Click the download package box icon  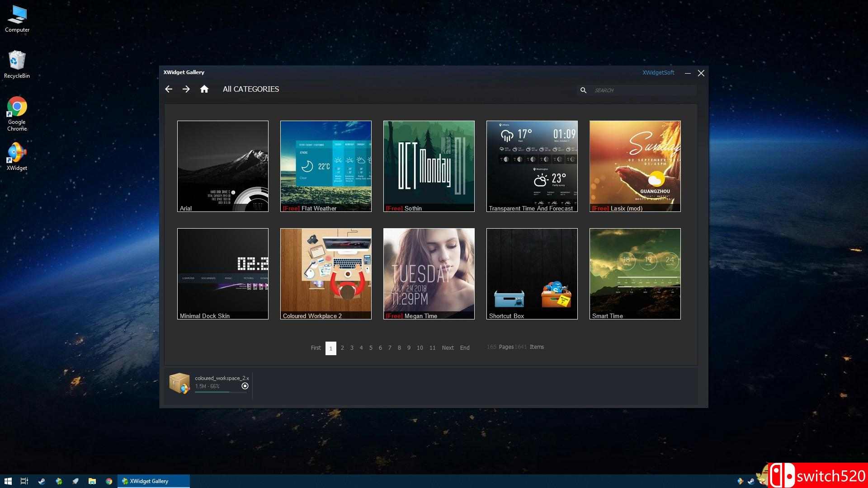pyautogui.click(x=179, y=383)
